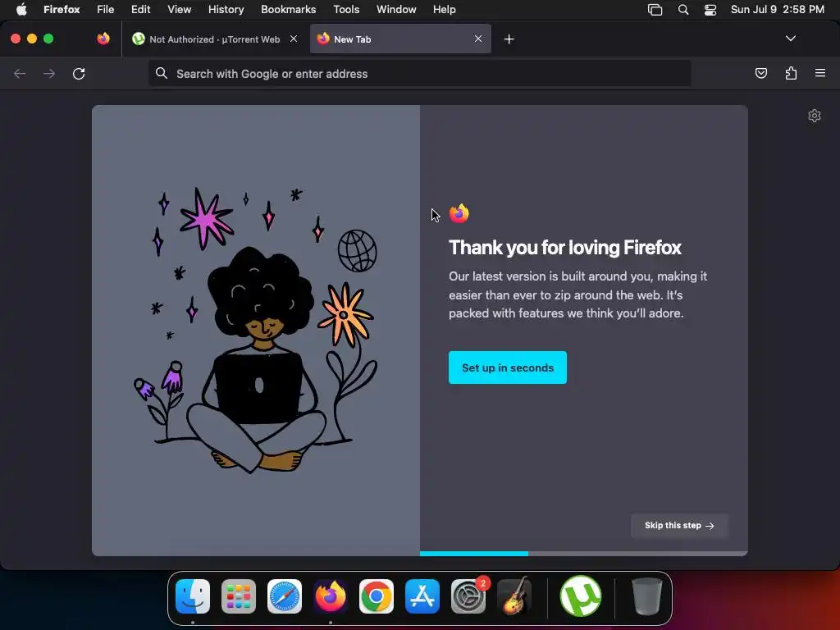
Task: Click Skip this step link
Action: coord(679,526)
